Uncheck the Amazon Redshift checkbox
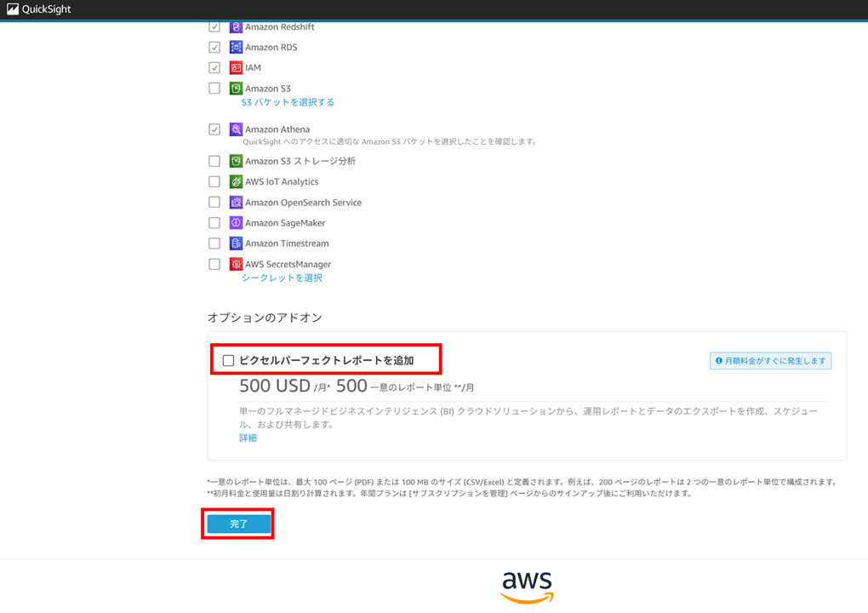The height and width of the screenshot is (613, 868). click(x=214, y=26)
